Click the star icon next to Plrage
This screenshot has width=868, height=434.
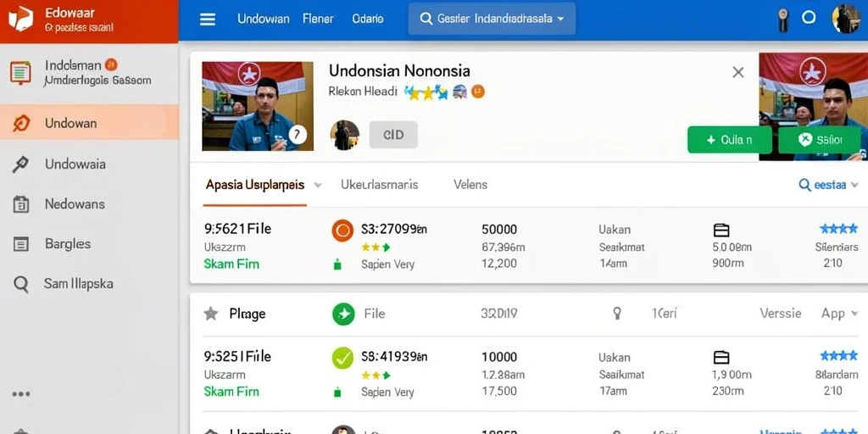tap(210, 314)
